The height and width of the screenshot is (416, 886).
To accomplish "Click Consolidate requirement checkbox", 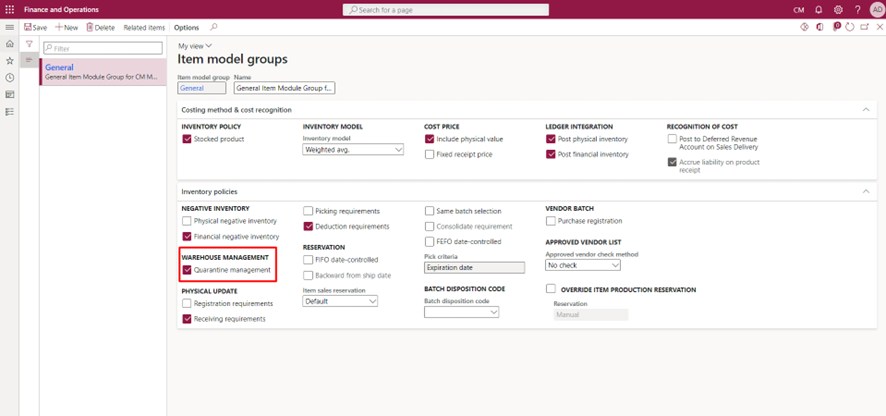I will coord(429,226).
